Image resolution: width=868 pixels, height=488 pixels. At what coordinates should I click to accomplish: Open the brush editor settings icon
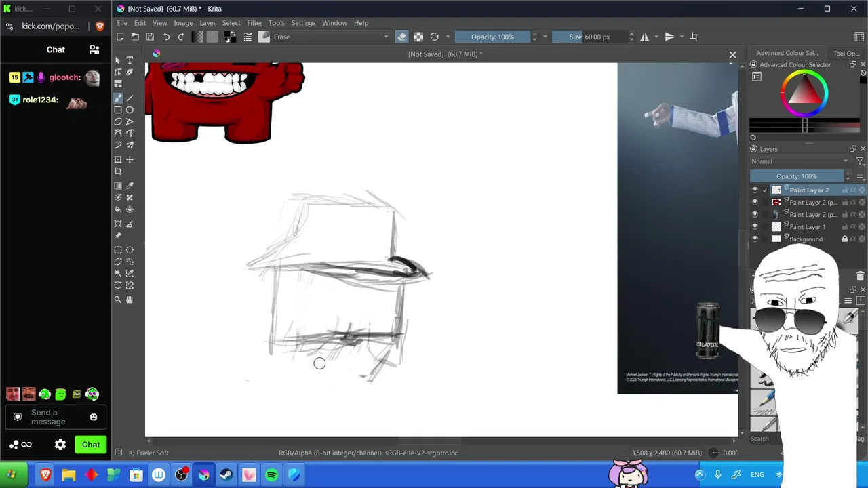tap(248, 37)
